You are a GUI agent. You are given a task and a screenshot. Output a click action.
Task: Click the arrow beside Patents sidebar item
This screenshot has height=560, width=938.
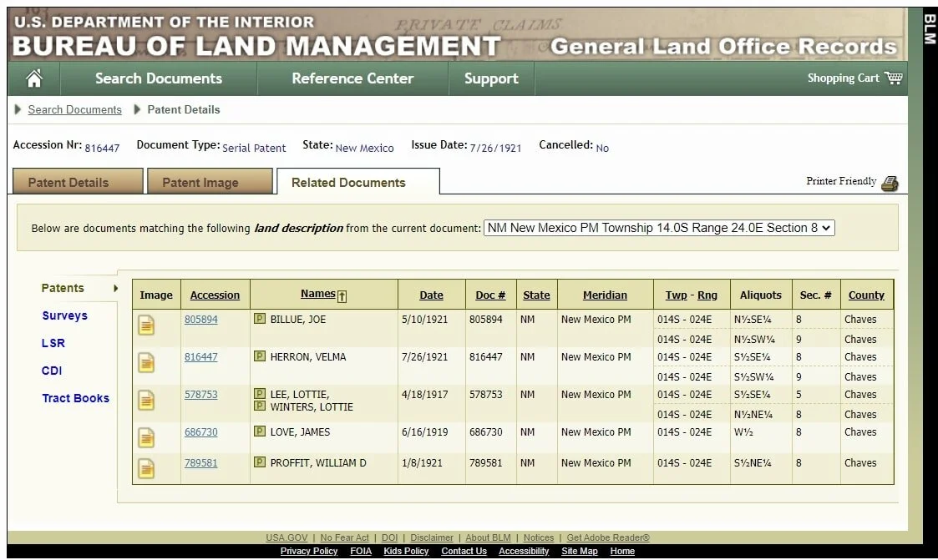point(115,288)
